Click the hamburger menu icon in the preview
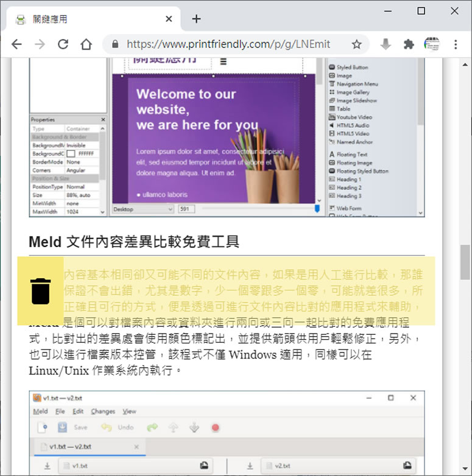 224,61
